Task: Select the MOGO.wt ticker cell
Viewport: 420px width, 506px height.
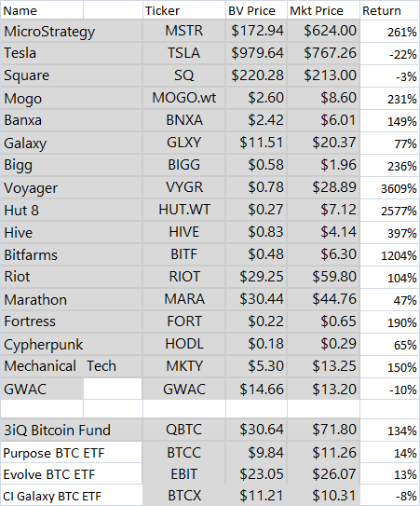Action: tap(184, 98)
